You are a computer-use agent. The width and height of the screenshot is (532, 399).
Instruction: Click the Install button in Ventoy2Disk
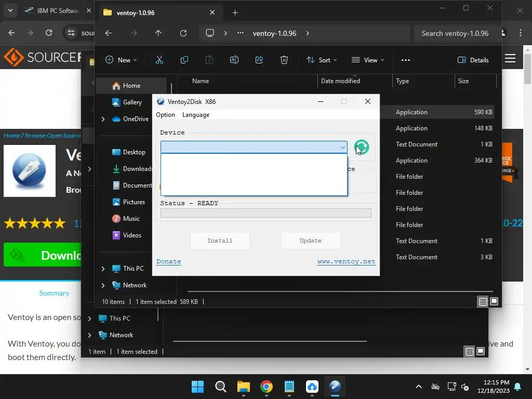click(x=220, y=241)
